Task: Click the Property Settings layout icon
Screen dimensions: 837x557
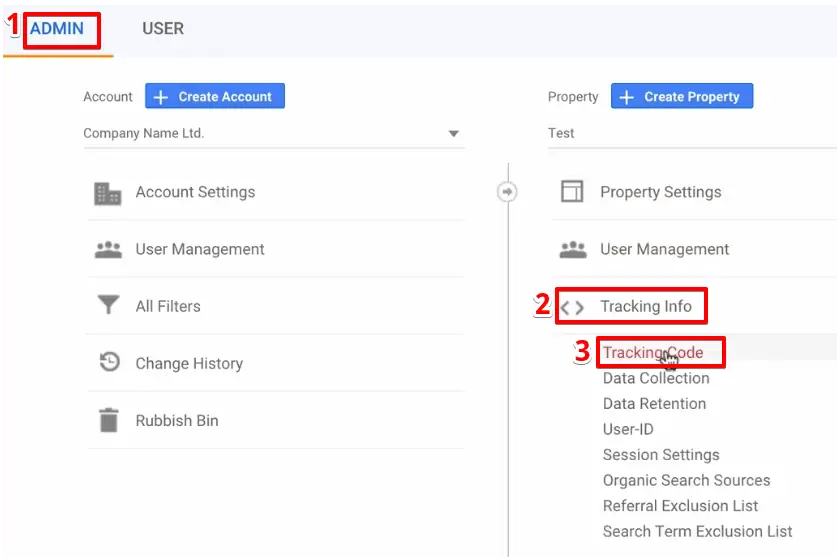Action: (x=572, y=191)
